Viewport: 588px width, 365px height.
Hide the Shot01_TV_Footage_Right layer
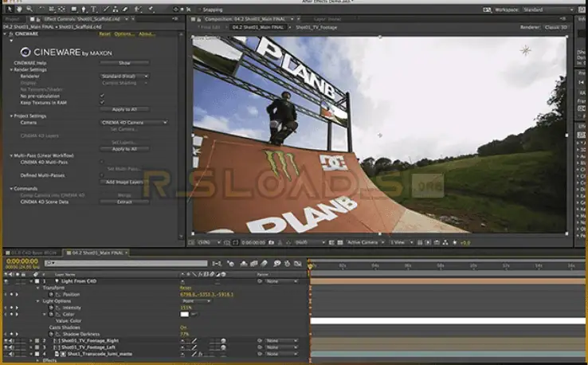(x=6, y=340)
